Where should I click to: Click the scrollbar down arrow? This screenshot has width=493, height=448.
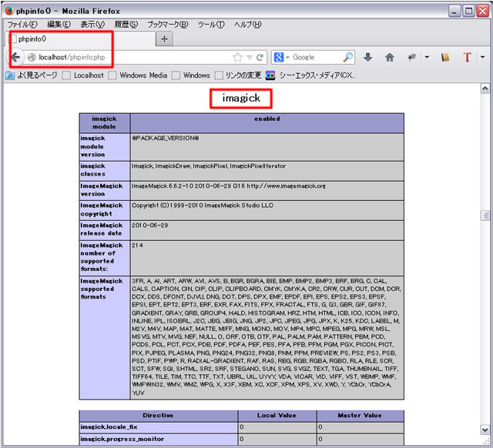(485, 430)
